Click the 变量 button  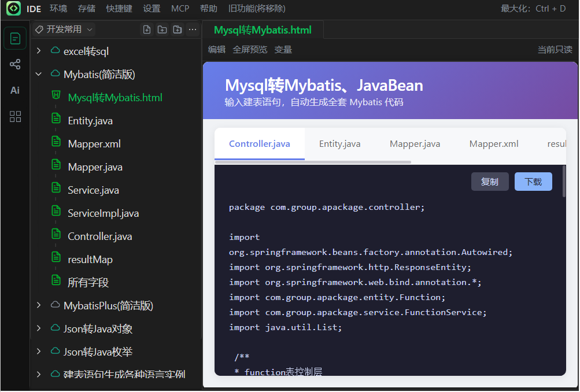pyautogui.click(x=283, y=50)
